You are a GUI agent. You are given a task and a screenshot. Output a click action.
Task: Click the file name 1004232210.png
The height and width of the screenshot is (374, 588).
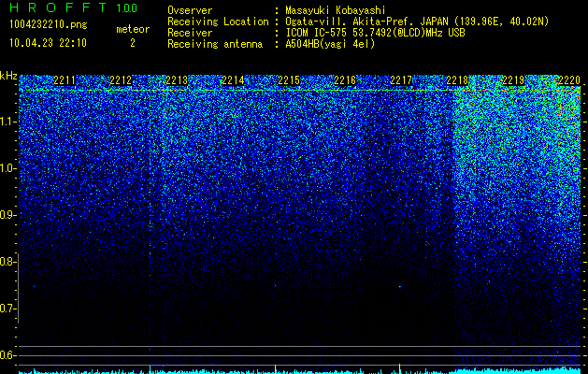[49, 24]
